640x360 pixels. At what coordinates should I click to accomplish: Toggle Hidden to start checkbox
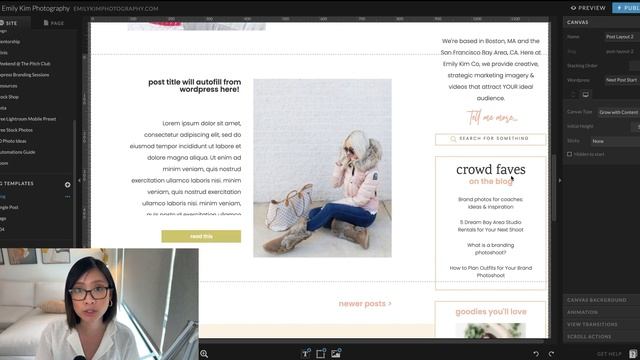(569, 154)
